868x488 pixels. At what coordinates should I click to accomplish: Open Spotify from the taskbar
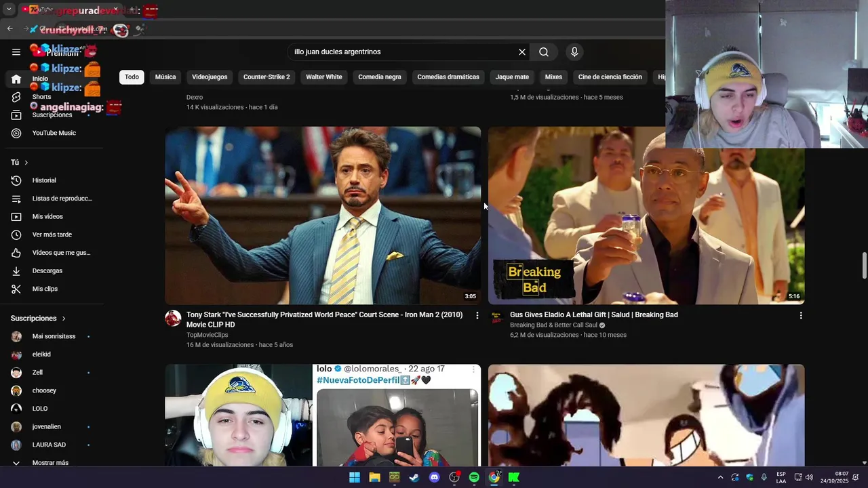coord(474,477)
